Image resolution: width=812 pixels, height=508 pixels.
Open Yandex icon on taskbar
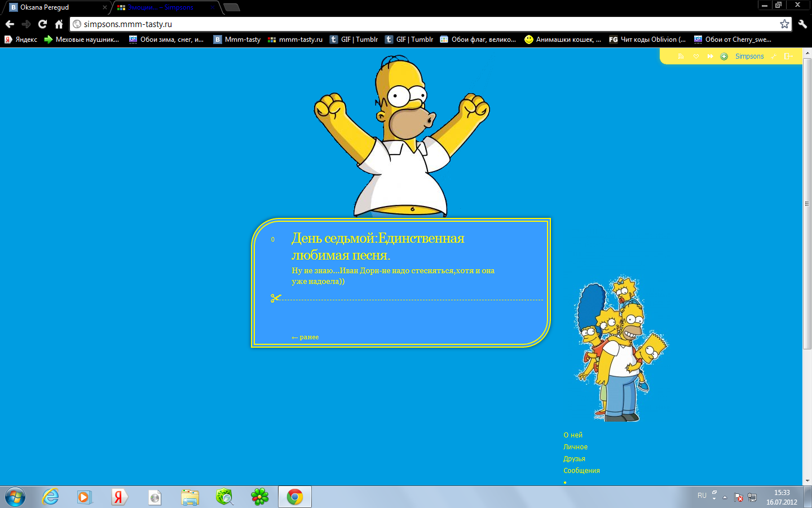119,497
